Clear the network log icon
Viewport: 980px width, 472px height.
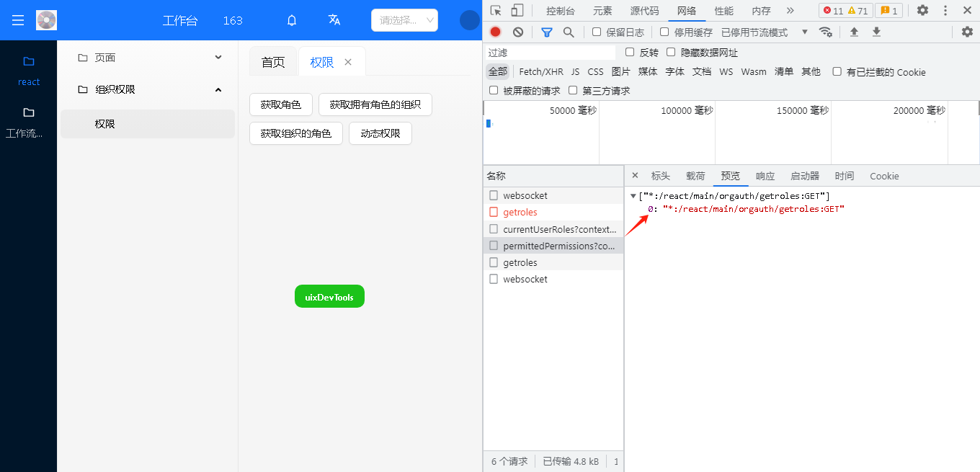click(518, 32)
